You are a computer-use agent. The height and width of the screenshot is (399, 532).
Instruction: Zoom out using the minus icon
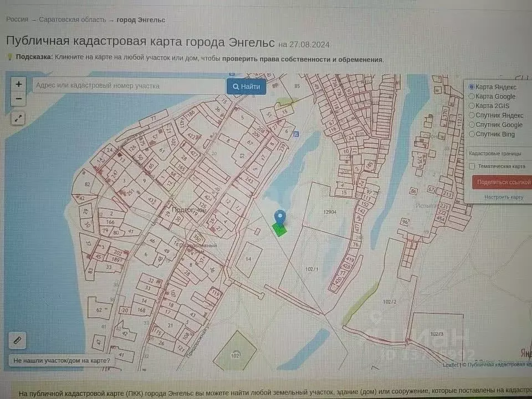(18, 99)
